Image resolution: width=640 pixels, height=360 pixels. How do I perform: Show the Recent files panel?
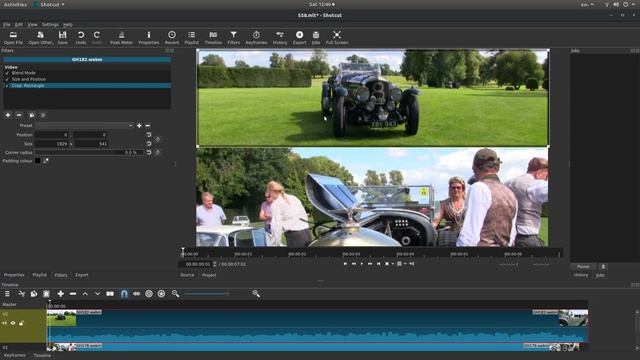[x=172, y=38]
